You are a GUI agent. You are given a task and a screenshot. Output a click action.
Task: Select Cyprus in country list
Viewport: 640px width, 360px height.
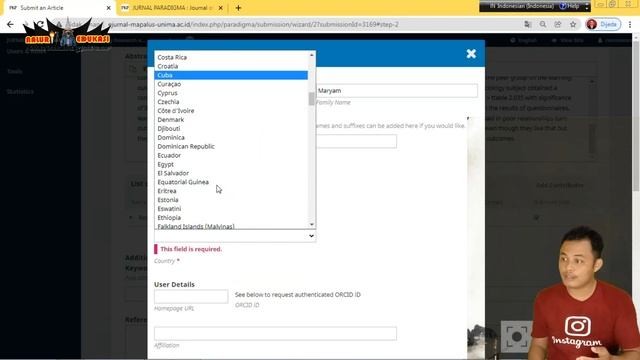pyautogui.click(x=231, y=93)
